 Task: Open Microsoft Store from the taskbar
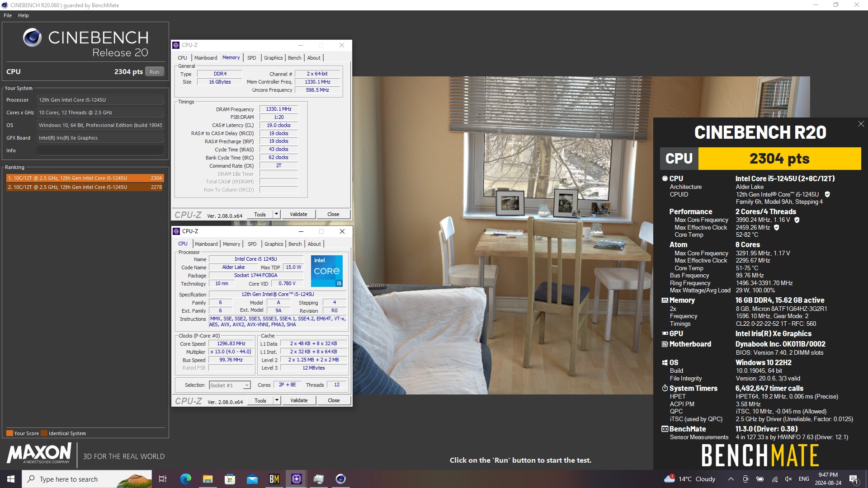coord(230,479)
